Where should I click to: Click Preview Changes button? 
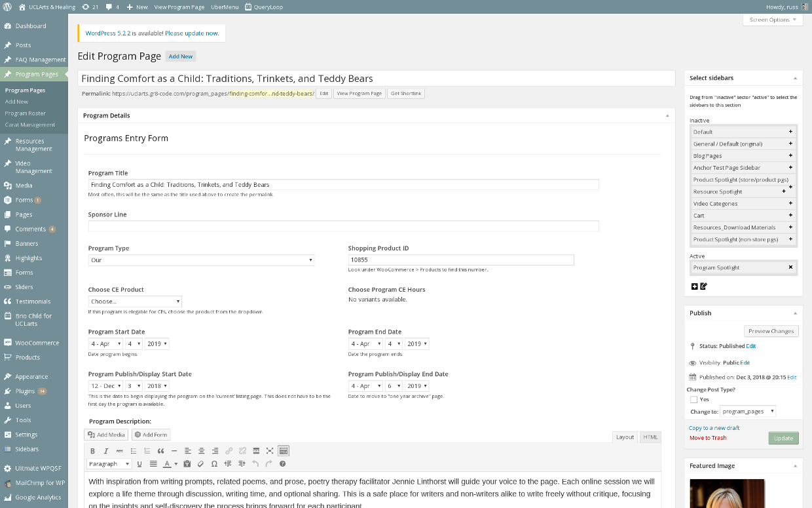(x=771, y=331)
